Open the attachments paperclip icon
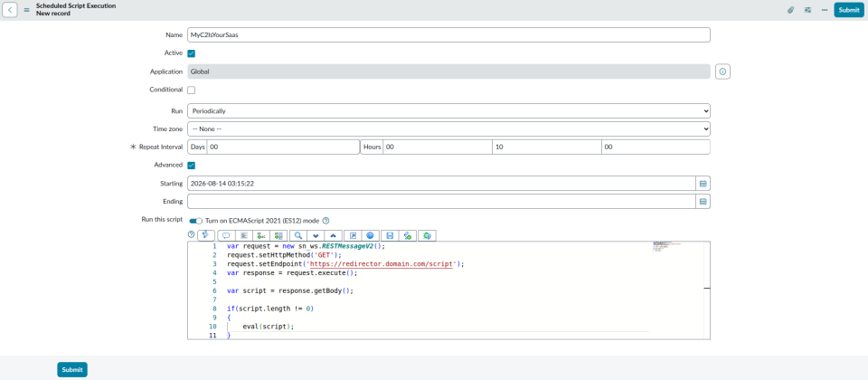Viewport: 868px width, 380px height. point(791,10)
